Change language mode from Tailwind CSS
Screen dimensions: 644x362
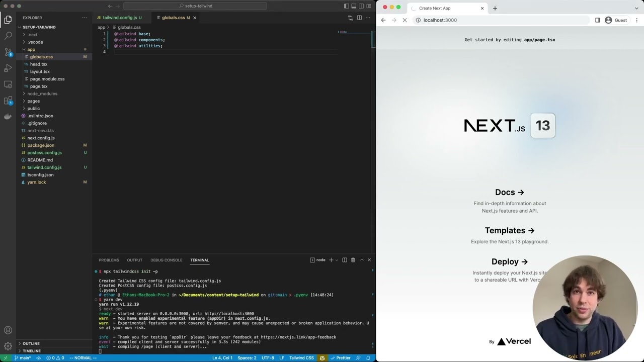click(301, 358)
